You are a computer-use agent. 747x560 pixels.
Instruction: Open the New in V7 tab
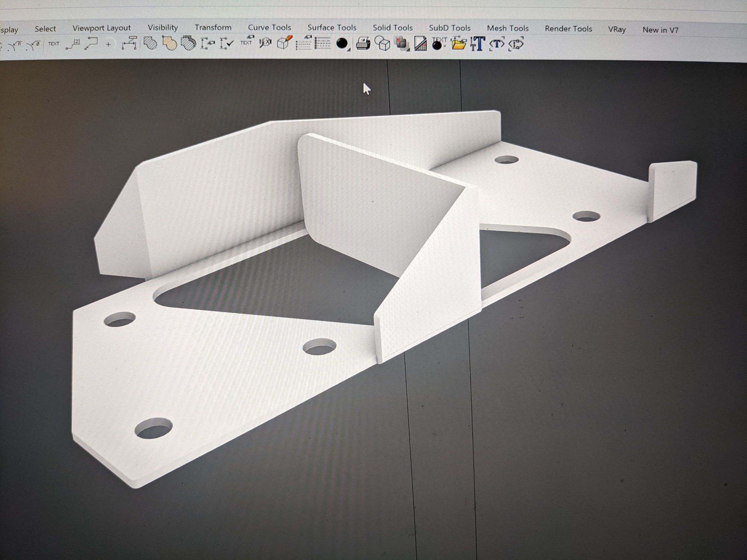click(x=660, y=30)
